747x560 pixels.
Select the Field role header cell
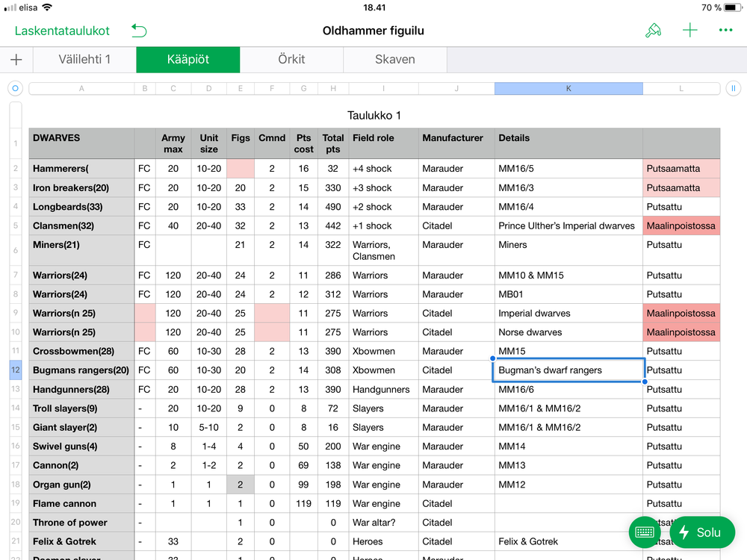tap(383, 143)
